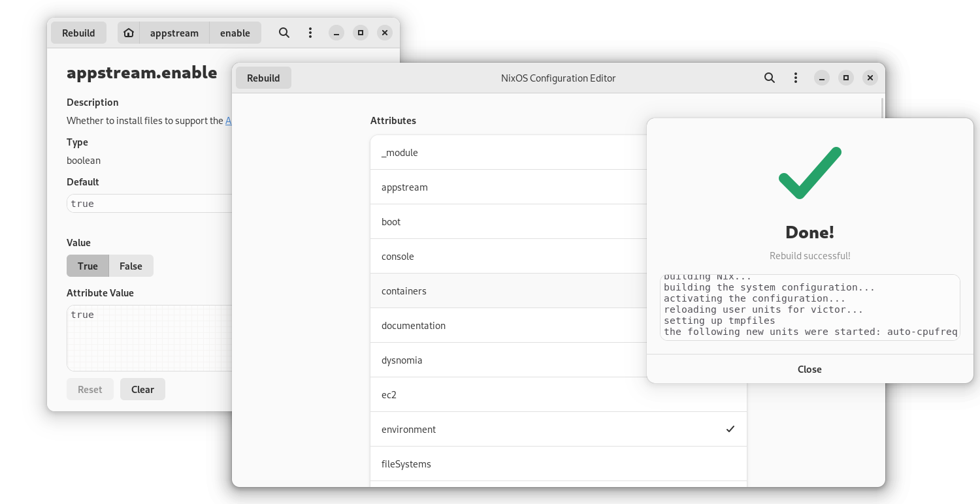
Task: Minimize the appstream.enable window
Action: pyautogui.click(x=336, y=33)
